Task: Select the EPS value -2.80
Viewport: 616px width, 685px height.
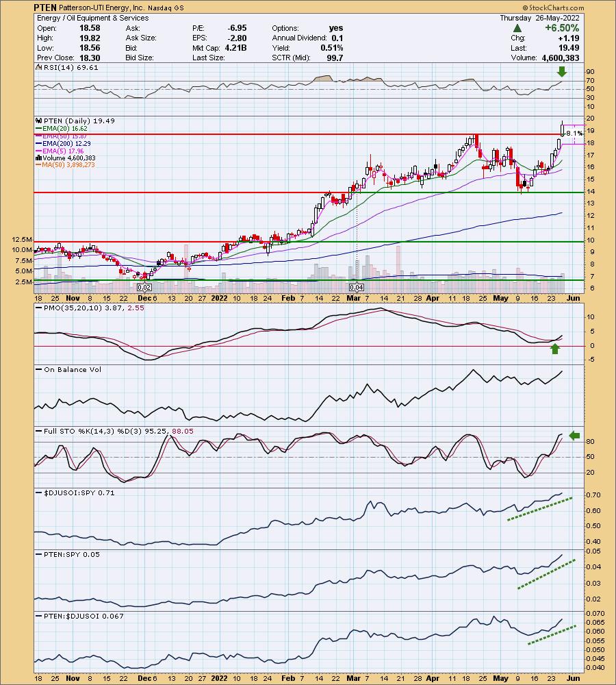Action: tap(237, 38)
